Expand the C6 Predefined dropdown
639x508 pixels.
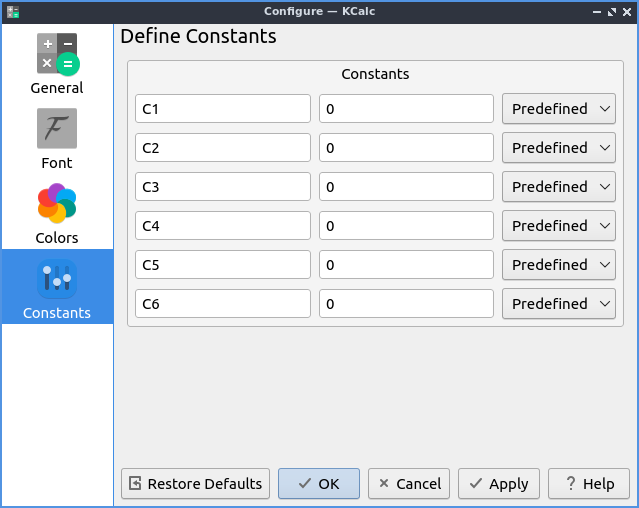tap(558, 304)
